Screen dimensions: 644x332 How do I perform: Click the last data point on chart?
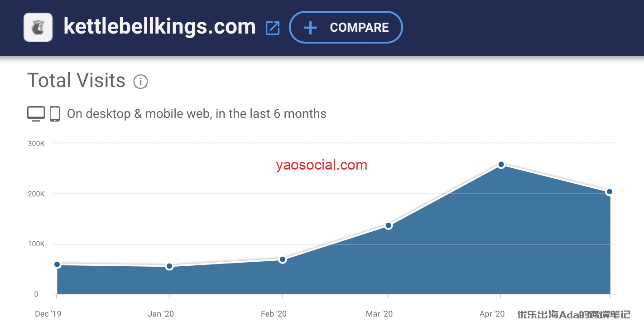pos(610,192)
